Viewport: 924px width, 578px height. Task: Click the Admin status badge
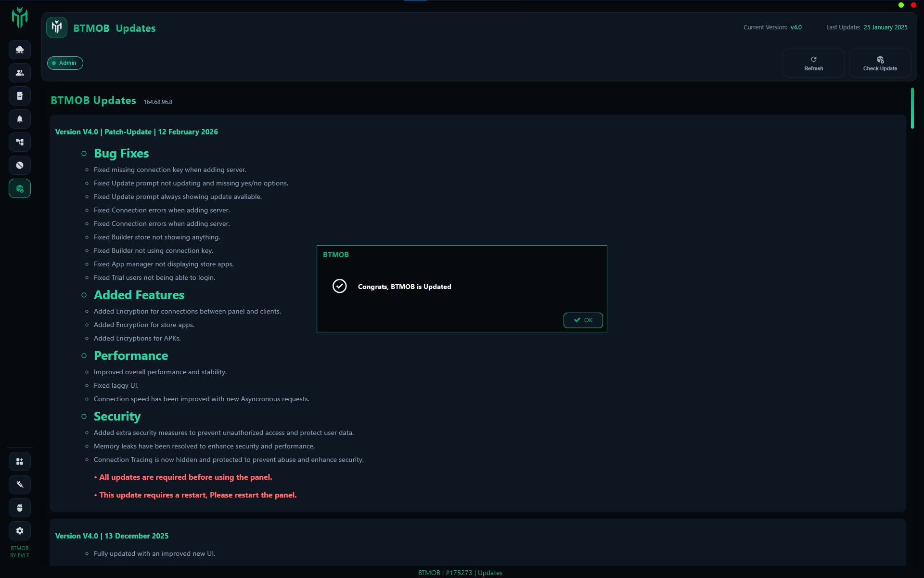pyautogui.click(x=65, y=63)
